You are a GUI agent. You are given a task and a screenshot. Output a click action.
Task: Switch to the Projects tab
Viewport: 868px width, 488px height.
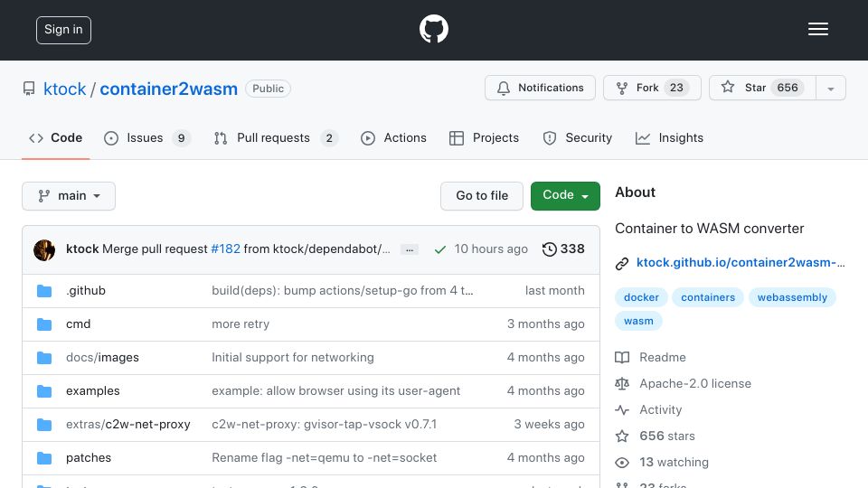point(485,137)
